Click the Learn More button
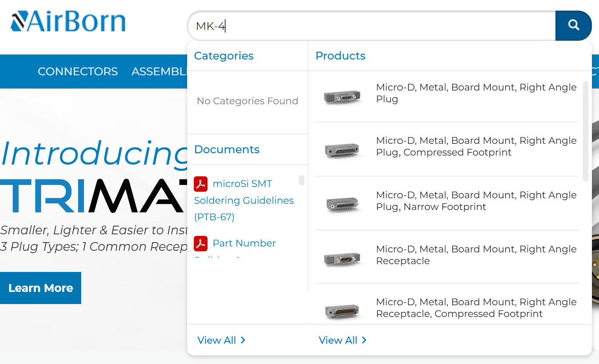 coord(41,288)
